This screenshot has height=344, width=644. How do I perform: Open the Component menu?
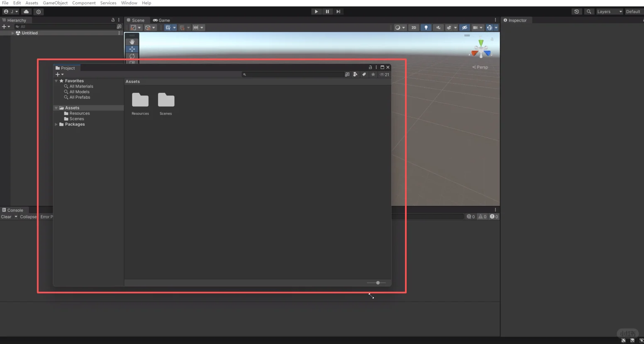(84, 3)
